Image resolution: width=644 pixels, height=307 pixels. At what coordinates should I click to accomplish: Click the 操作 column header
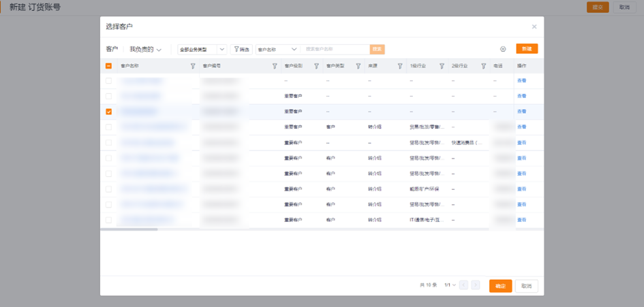(521, 65)
